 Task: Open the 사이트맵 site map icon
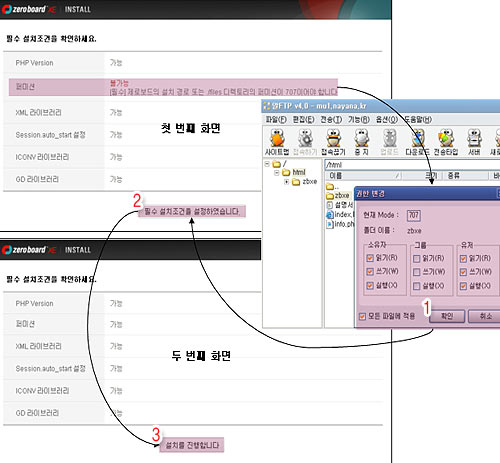(277, 142)
